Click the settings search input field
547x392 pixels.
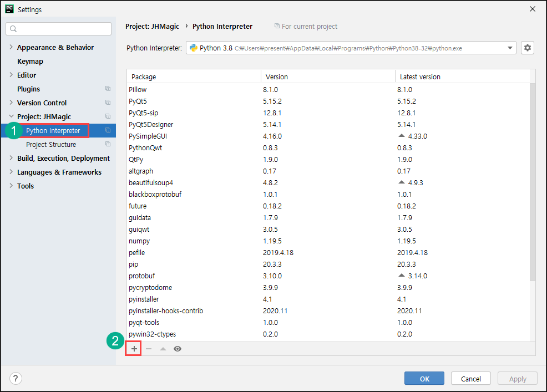[x=59, y=29]
